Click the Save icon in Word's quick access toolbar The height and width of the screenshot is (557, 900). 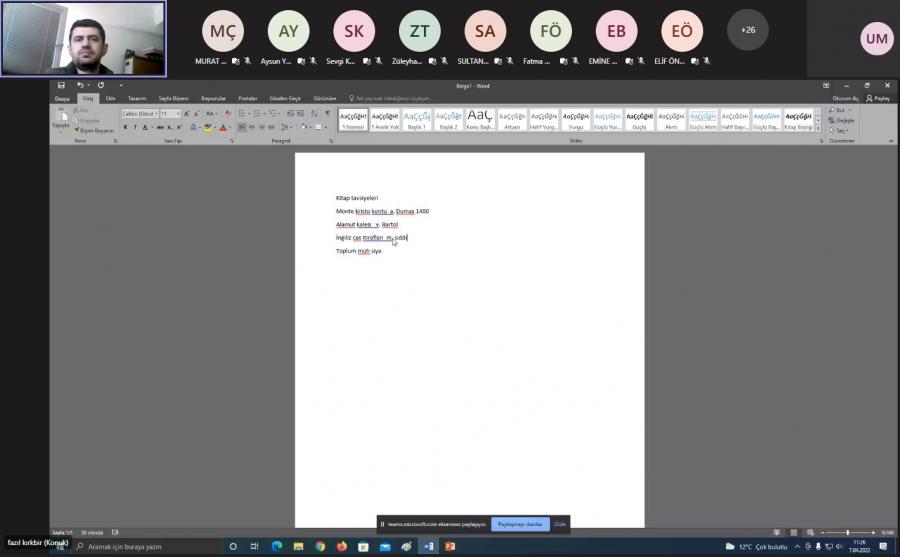61,85
